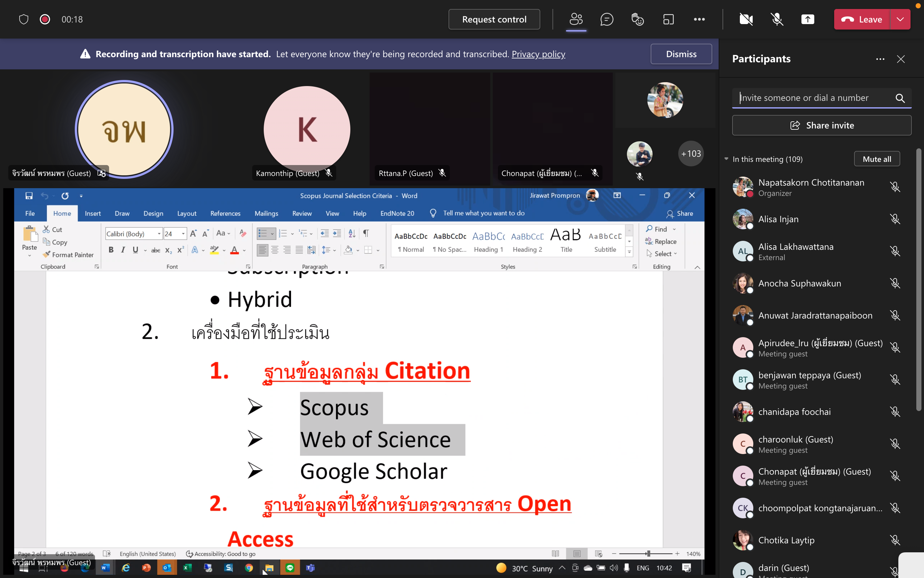Open the Change Case Aa dropdown
The image size is (924, 578).
point(223,233)
